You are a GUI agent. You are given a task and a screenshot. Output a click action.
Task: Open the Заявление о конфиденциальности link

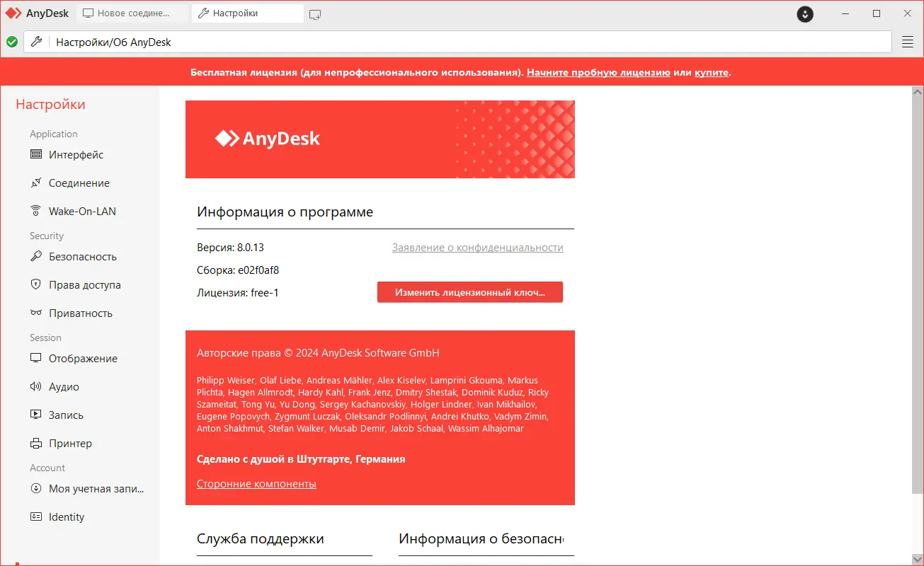(478, 248)
